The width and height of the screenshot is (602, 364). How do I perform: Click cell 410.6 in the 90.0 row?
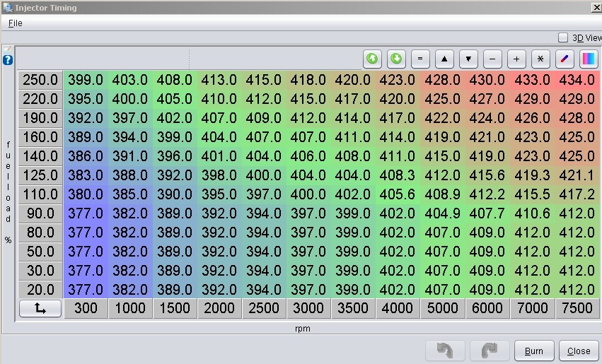point(532,213)
